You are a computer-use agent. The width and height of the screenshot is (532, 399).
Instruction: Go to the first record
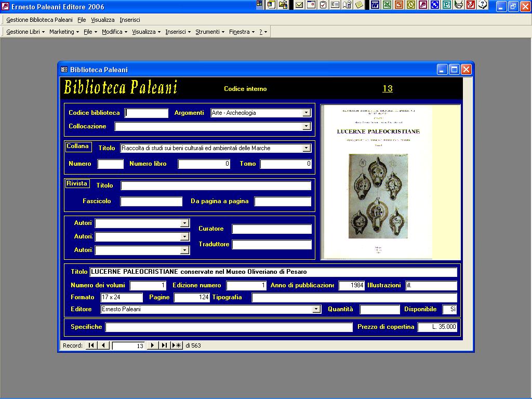91,345
